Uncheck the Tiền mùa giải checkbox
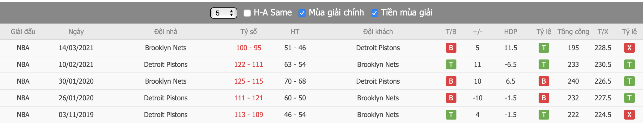This screenshot has width=644, height=127. click(374, 13)
